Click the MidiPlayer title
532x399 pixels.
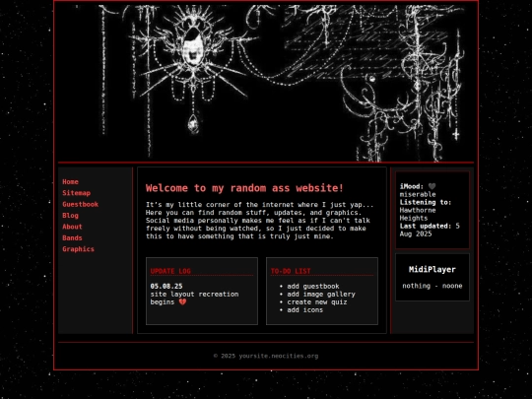(x=432, y=269)
